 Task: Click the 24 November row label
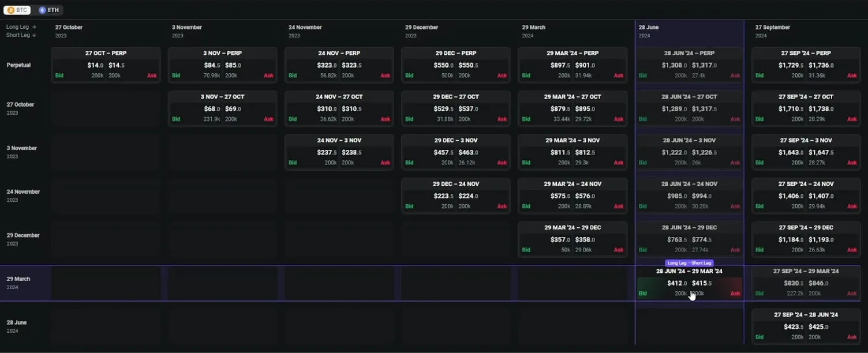click(23, 196)
